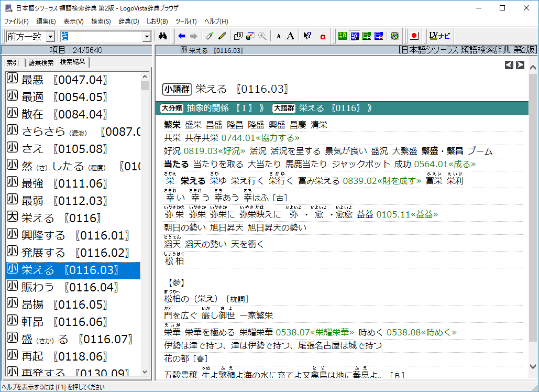Viewport: 539px width, 392px height.
Task: Open the 辞典(D) menu
Action: click(x=128, y=21)
